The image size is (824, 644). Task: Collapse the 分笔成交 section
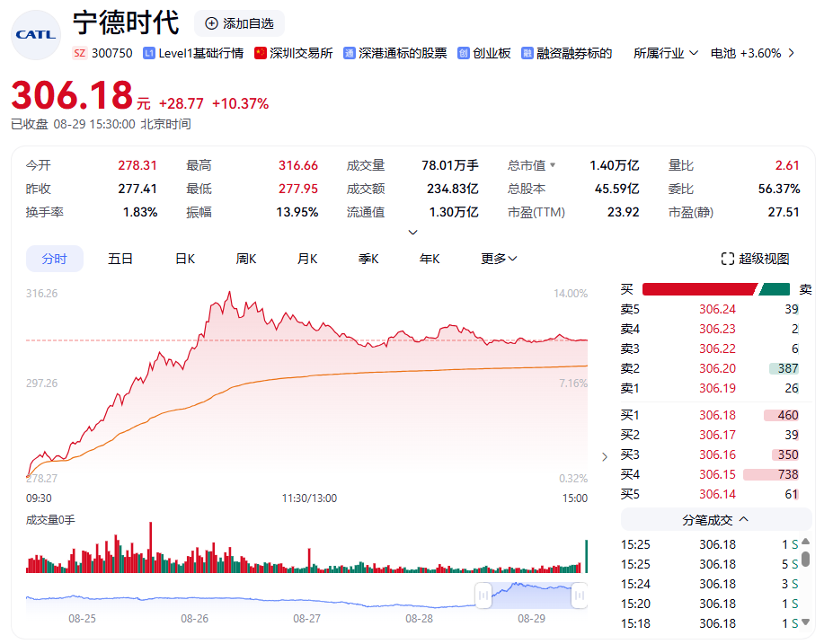(716, 519)
